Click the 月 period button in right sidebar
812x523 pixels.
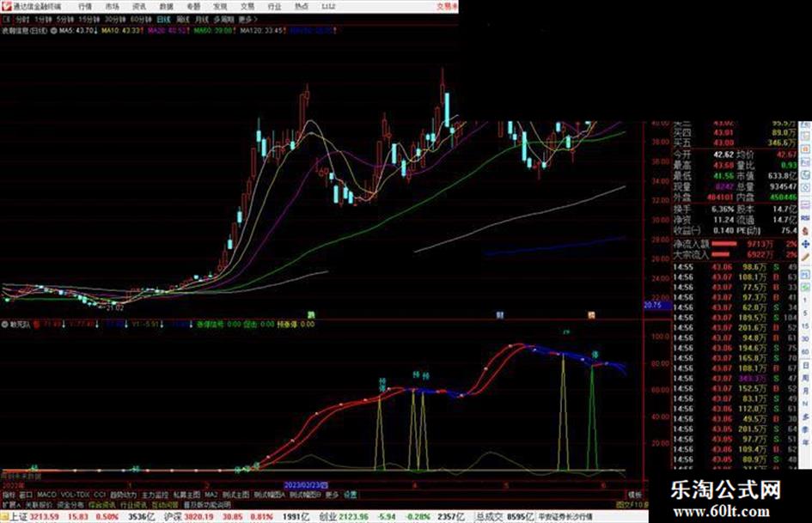[805, 392]
